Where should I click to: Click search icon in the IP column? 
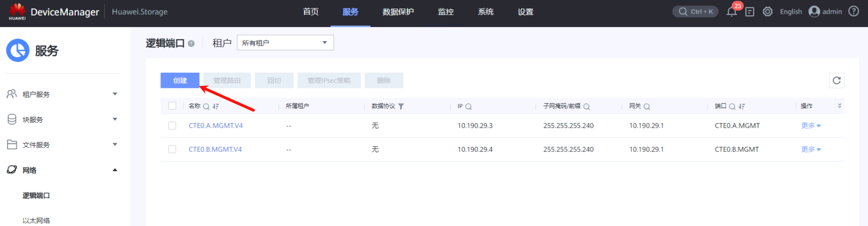(468, 107)
